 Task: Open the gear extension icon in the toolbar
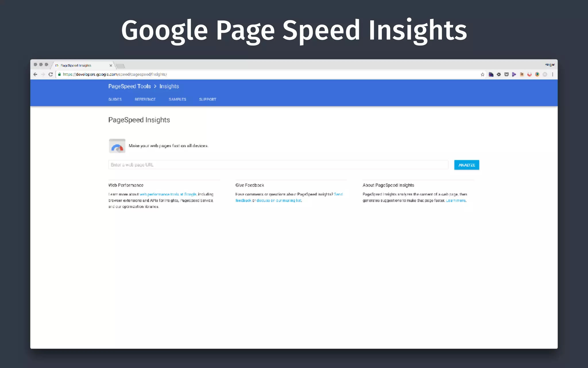(x=499, y=74)
